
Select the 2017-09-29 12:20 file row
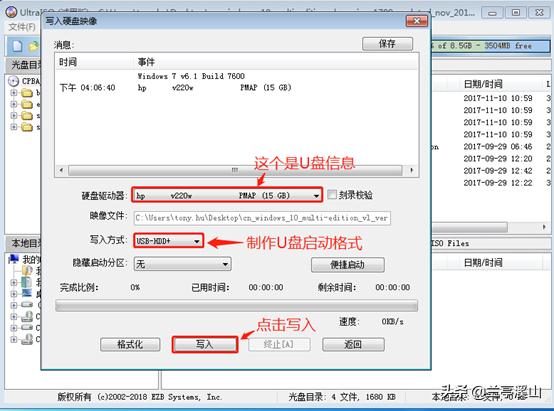(498, 159)
